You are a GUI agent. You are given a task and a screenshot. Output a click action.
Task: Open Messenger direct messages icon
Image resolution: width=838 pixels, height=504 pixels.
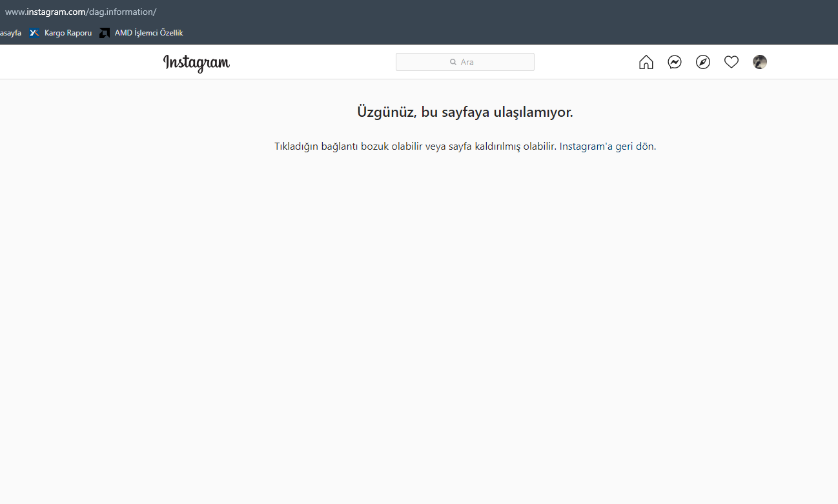tap(675, 62)
